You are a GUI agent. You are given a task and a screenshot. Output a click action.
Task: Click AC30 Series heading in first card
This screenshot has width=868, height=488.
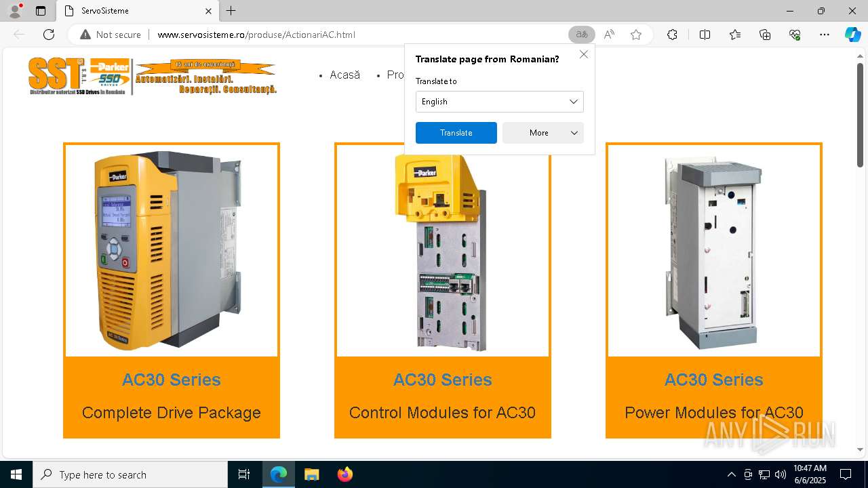172,380
